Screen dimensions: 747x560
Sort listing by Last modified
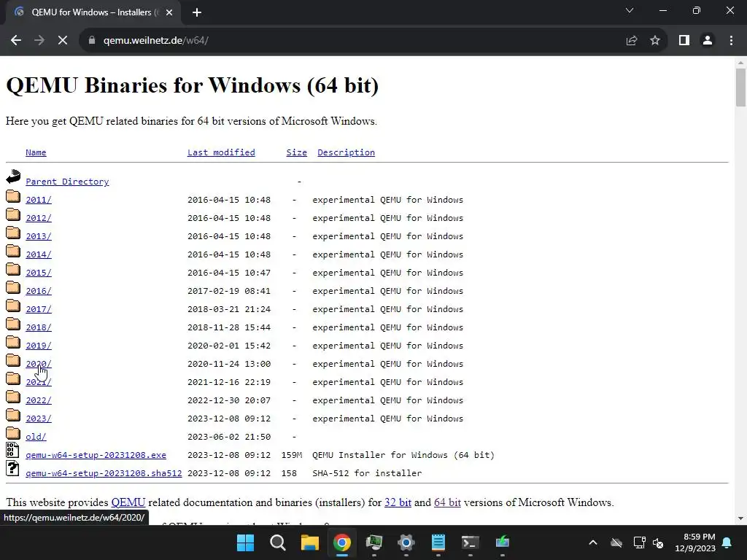221,152
